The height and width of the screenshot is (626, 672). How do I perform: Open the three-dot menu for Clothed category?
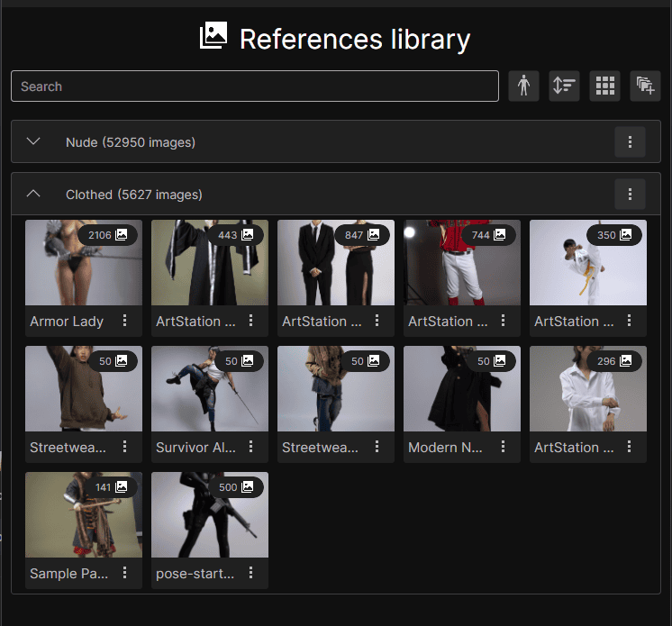[x=630, y=195]
